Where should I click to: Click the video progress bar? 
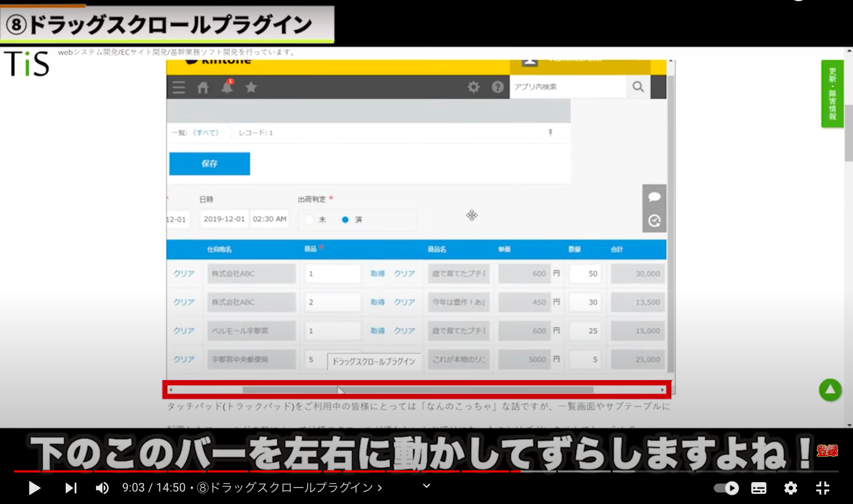415,471
